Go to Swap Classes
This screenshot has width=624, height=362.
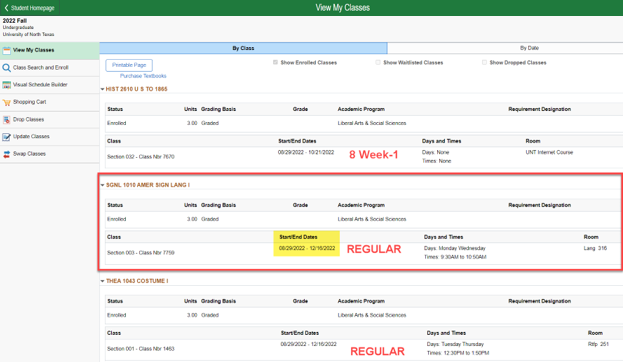(x=49, y=154)
